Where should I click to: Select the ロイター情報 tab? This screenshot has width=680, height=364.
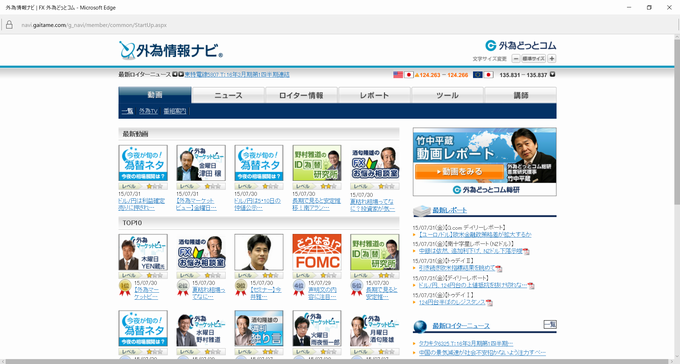(x=301, y=95)
